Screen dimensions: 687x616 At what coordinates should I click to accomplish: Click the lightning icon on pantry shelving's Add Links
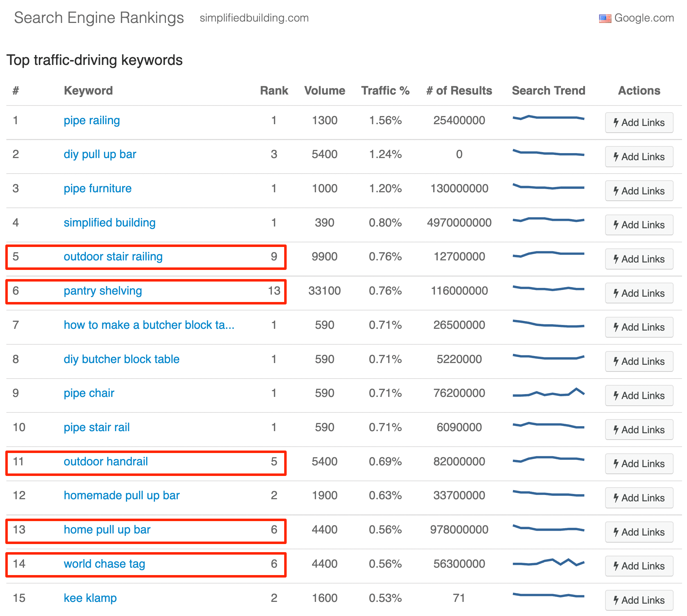(616, 293)
